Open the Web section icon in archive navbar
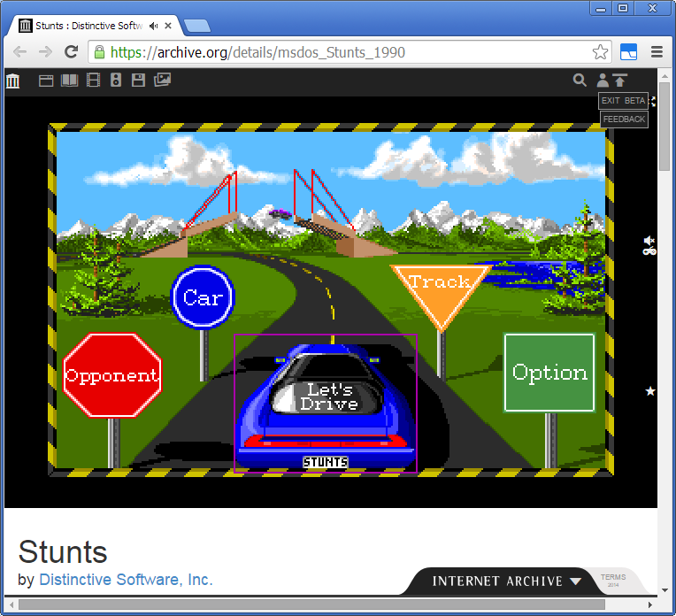Viewport: 676px width, 616px height. 46,81
